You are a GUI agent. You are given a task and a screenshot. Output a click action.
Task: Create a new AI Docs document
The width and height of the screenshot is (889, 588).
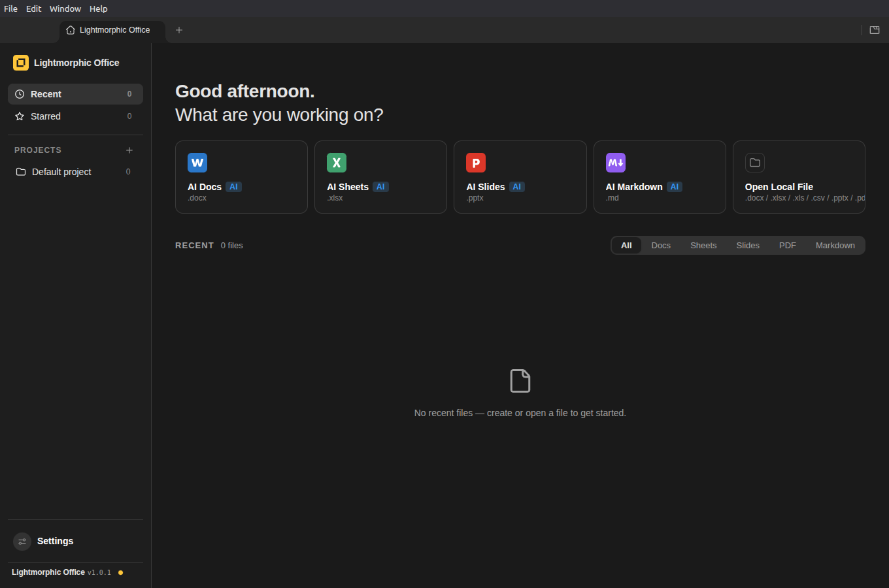[x=241, y=177]
